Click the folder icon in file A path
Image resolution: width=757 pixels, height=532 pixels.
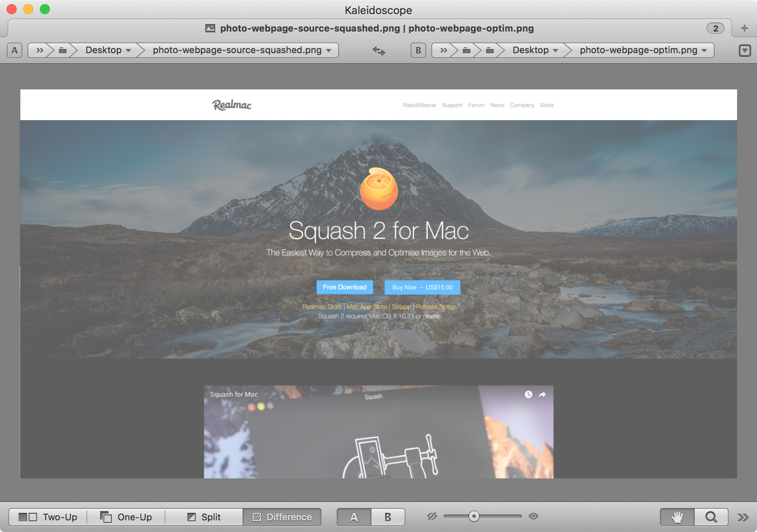click(x=63, y=50)
